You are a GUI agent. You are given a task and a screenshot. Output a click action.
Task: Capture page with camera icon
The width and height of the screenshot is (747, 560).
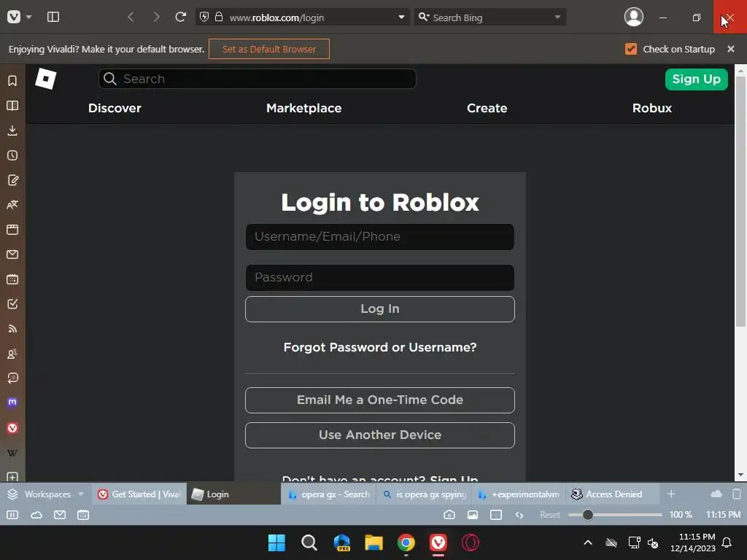[x=449, y=515]
